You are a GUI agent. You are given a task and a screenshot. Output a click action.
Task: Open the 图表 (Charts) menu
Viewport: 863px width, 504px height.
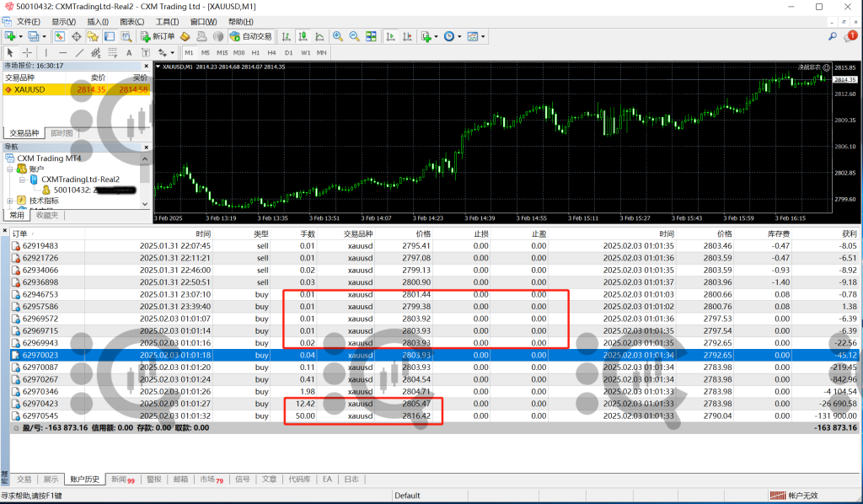tap(131, 21)
